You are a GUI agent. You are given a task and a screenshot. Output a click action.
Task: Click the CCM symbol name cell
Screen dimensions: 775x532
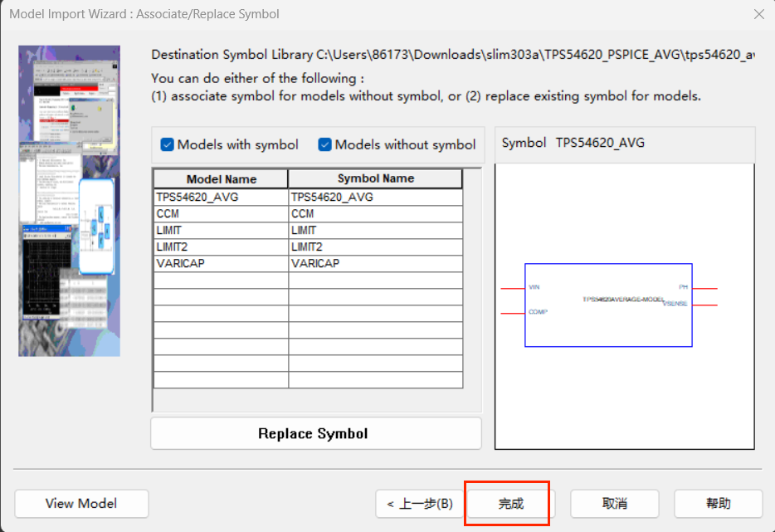tap(376, 214)
